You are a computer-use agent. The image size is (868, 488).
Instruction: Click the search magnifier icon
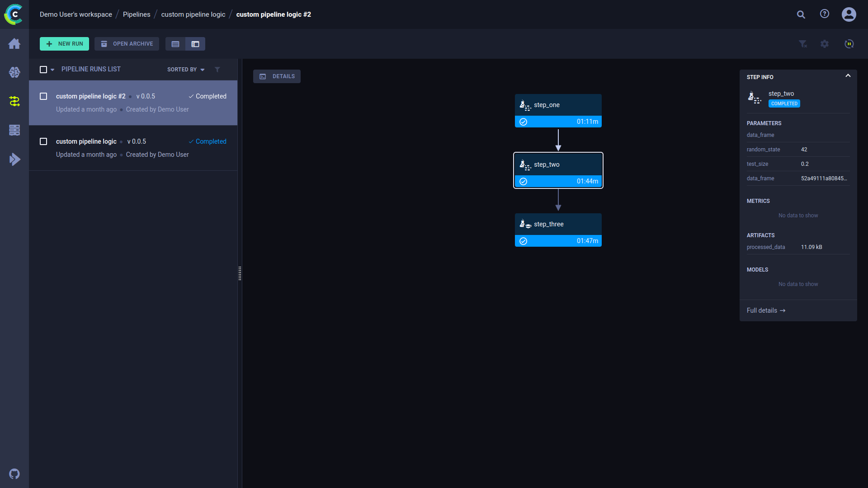point(801,14)
